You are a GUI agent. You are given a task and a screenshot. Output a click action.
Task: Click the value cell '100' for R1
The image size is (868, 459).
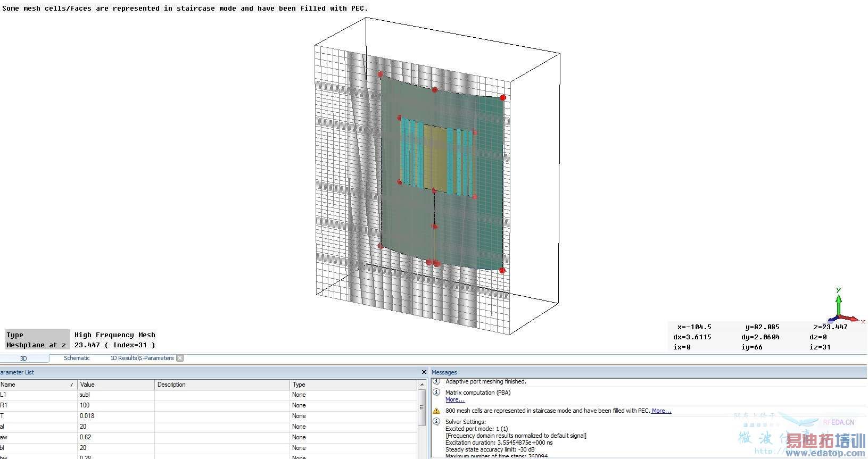116,405
